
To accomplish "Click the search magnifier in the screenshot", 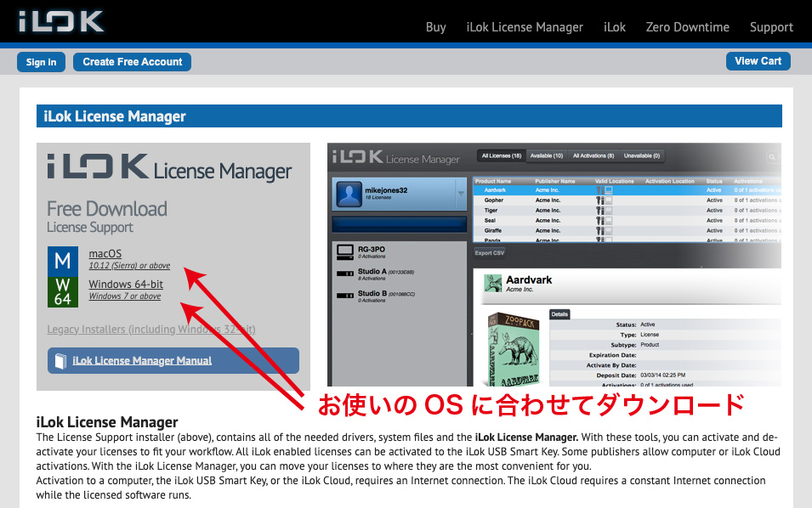I will (772, 157).
